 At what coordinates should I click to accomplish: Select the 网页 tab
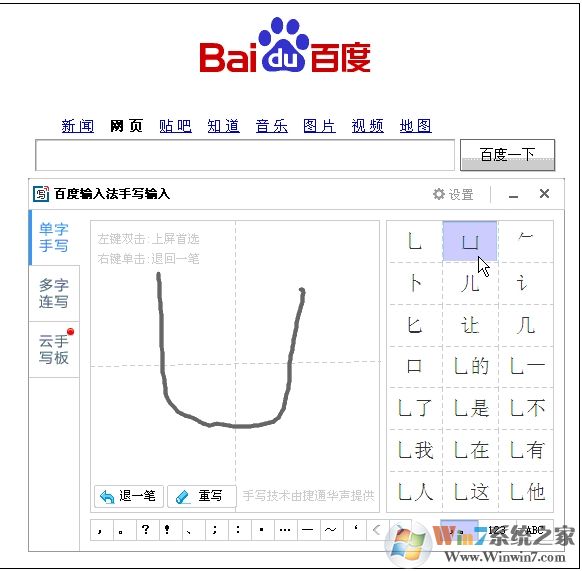click(x=126, y=126)
